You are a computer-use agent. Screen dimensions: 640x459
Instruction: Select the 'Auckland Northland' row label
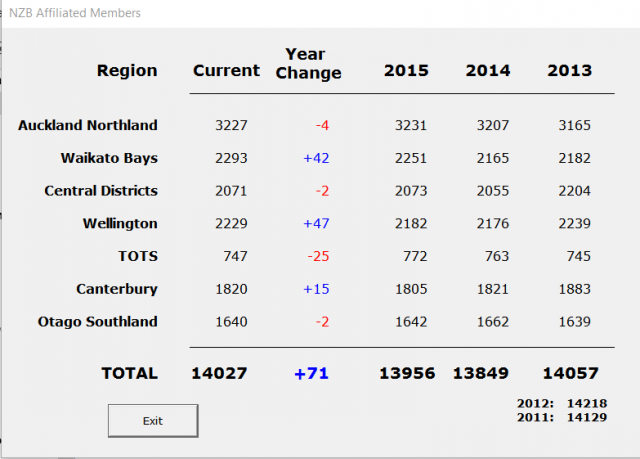pyautogui.click(x=88, y=125)
